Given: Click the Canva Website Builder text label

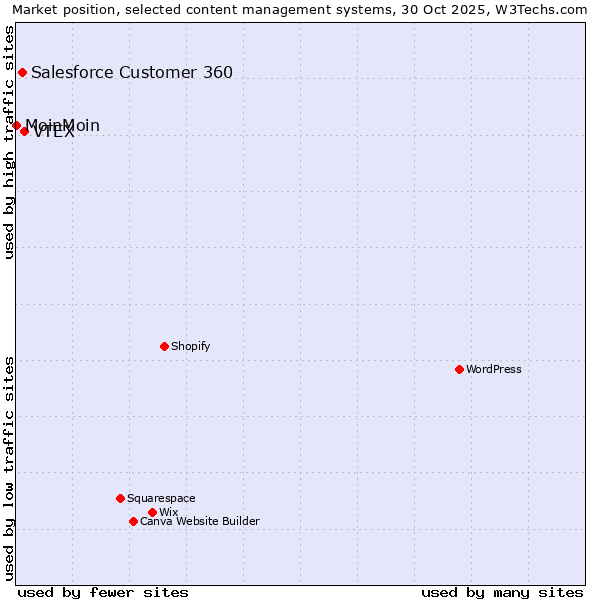Looking at the screenshot, I should [200, 521].
